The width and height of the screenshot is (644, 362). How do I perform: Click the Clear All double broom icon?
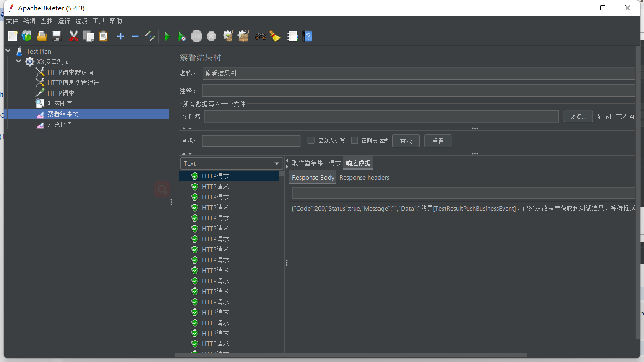click(x=243, y=36)
